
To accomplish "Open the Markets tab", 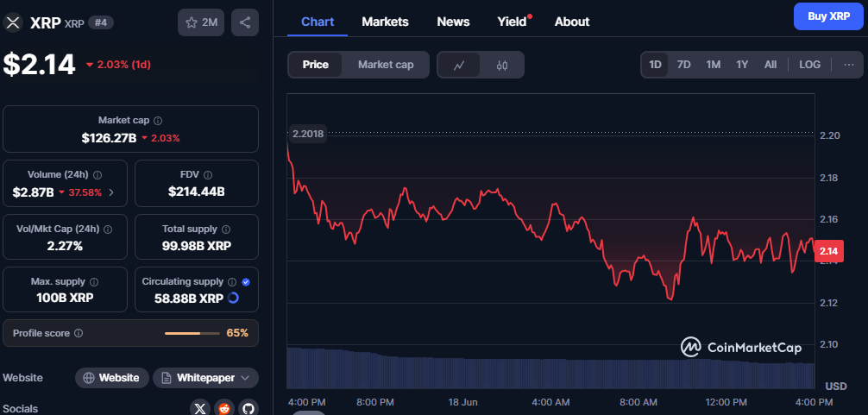I will 386,22.
